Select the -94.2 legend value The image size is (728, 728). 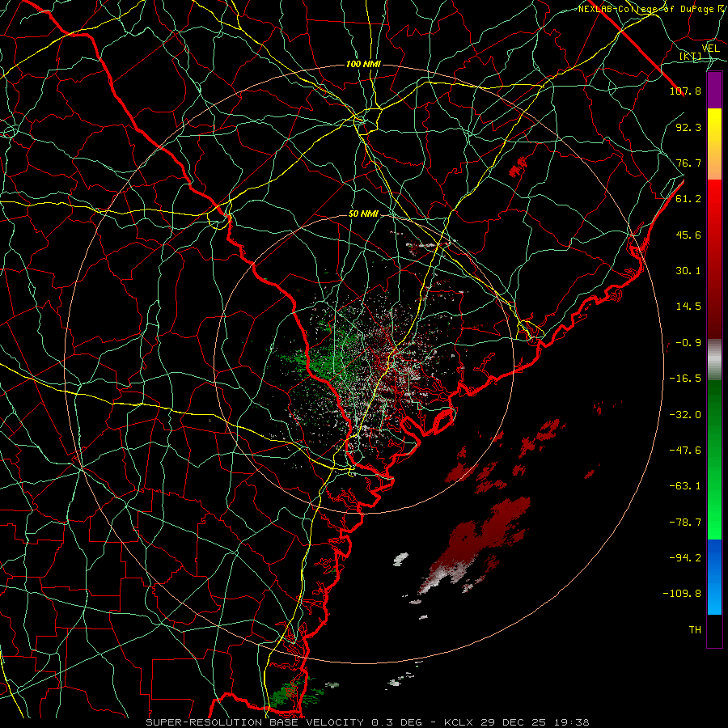(685, 558)
